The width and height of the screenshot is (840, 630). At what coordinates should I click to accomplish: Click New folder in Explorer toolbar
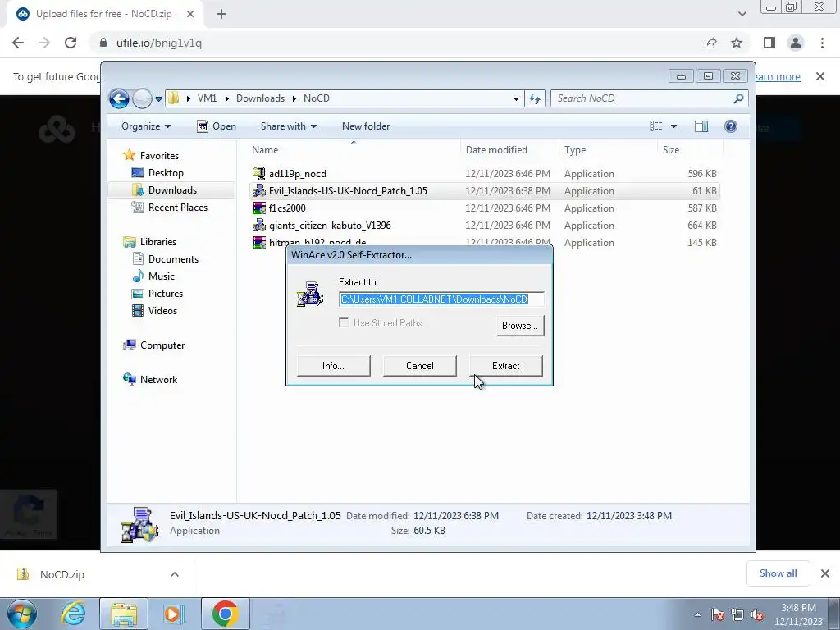pos(366,126)
